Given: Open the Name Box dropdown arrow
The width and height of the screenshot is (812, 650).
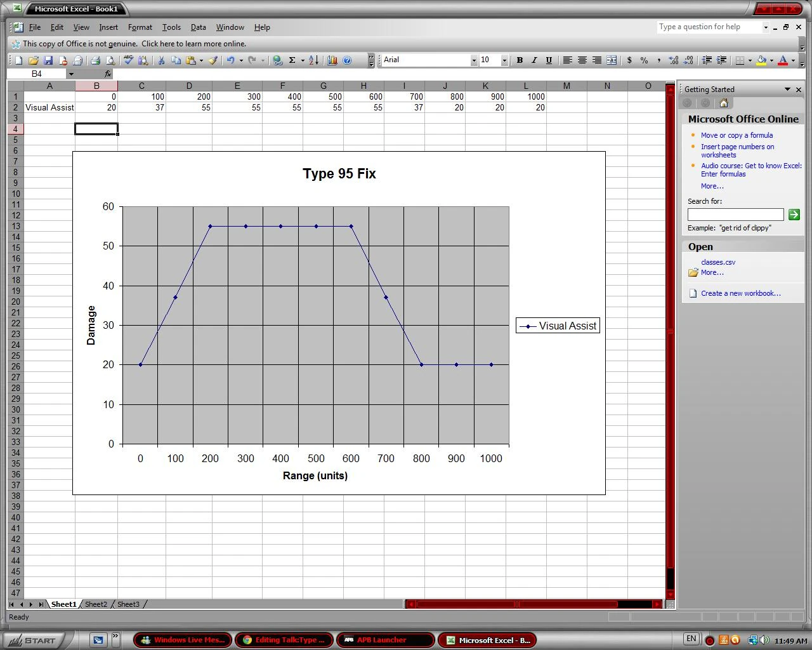Looking at the screenshot, I should 71,74.
